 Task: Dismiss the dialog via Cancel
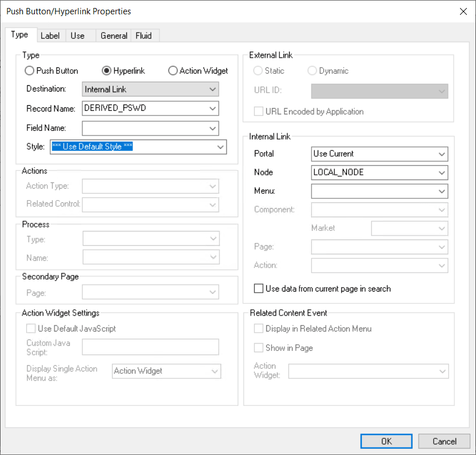click(x=444, y=441)
